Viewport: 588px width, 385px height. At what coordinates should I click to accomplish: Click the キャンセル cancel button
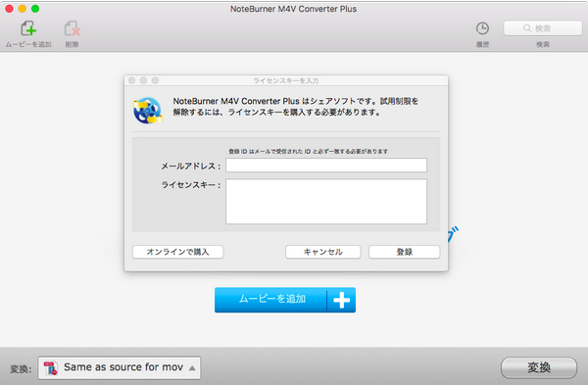point(322,252)
